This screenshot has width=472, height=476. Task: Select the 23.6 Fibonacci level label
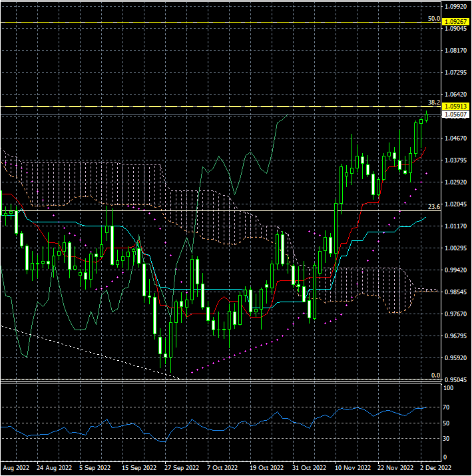pyautogui.click(x=434, y=207)
